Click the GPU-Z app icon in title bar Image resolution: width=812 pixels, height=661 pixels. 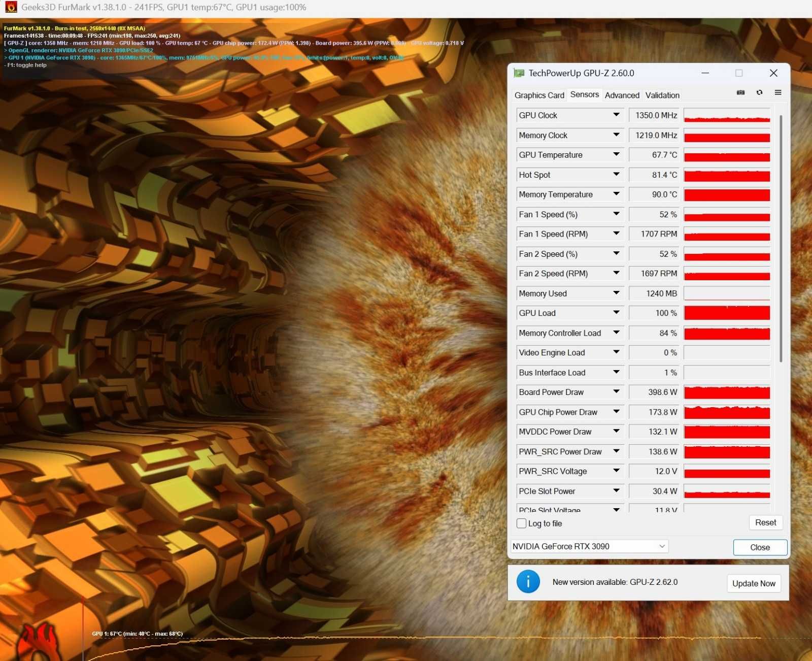tap(519, 73)
